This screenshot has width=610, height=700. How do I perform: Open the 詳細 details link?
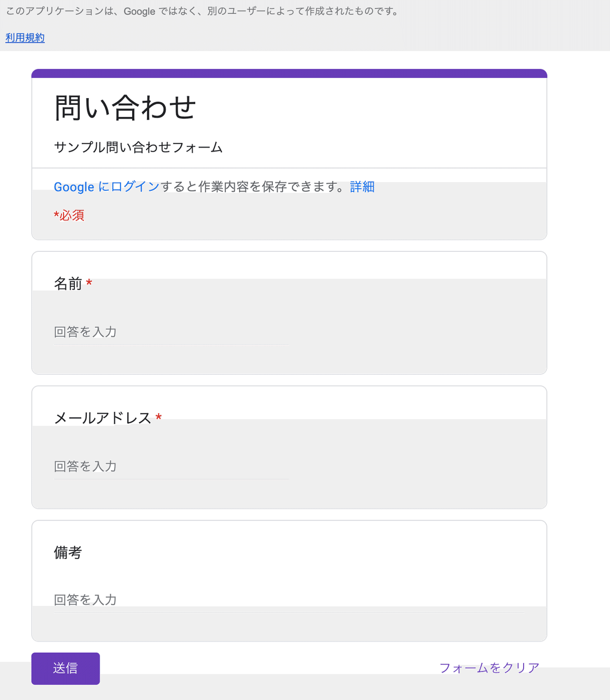pyautogui.click(x=362, y=187)
